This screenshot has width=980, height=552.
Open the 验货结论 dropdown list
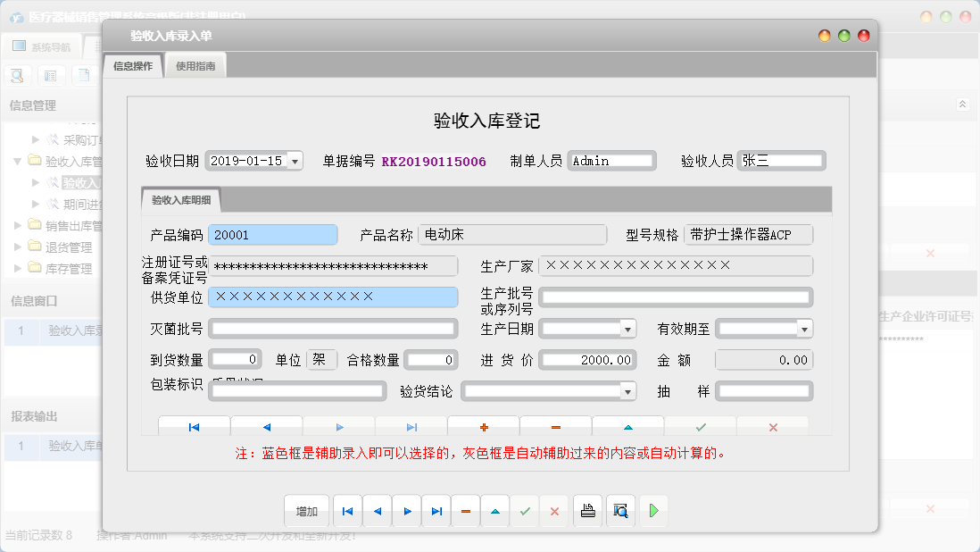pos(627,390)
